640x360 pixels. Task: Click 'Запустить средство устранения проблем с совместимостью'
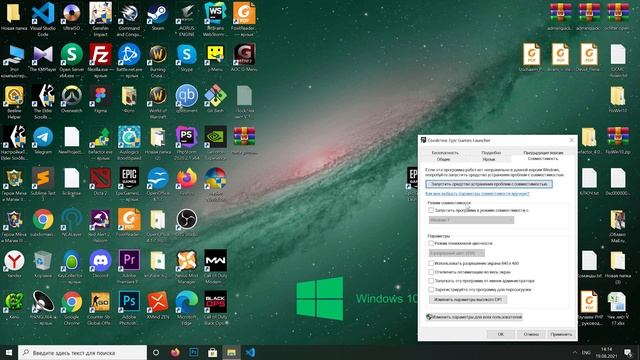tap(489, 184)
